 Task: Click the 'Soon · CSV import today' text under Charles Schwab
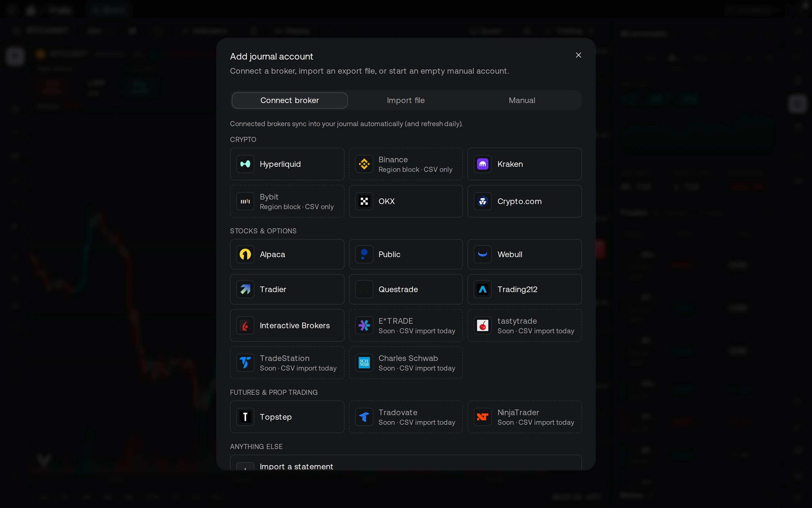[x=417, y=368]
